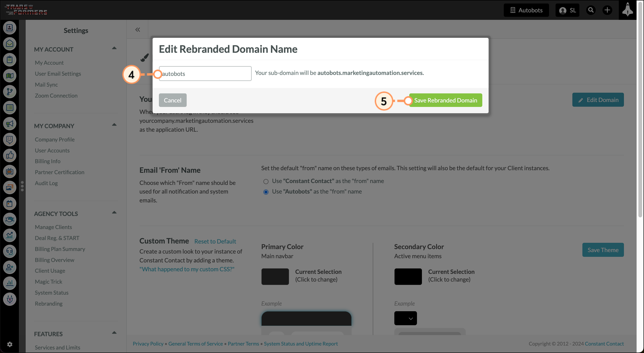644x353 pixels.
Task: Open General Terms of Service footer link
Action: pyautogui.click(x=196, y=343)
